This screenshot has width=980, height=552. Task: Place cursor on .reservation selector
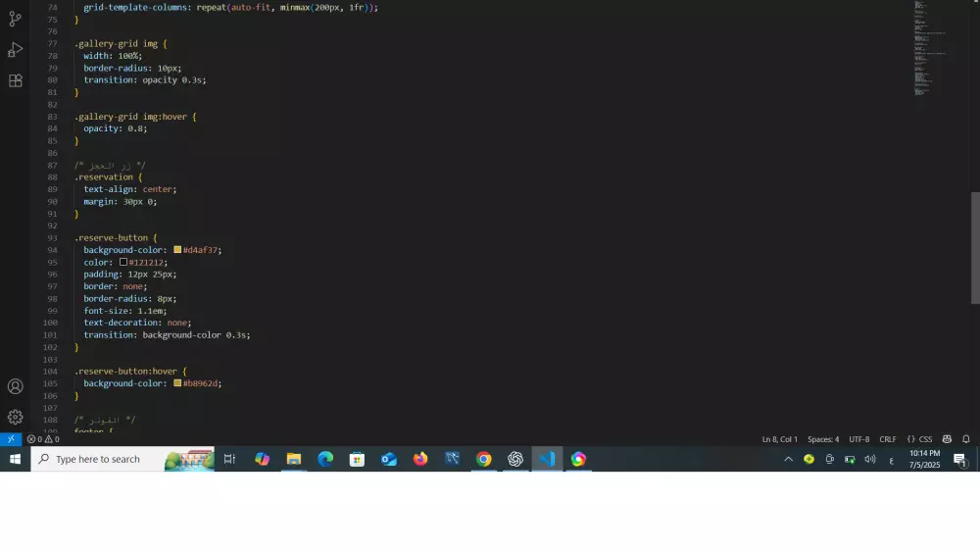[104, 176]
